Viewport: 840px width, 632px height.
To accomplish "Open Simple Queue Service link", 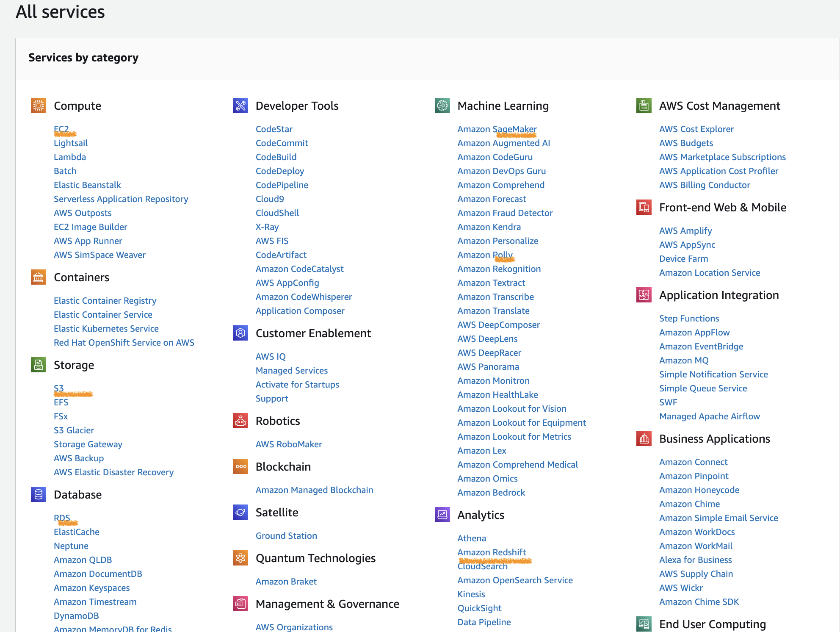I will pos(703,388).
